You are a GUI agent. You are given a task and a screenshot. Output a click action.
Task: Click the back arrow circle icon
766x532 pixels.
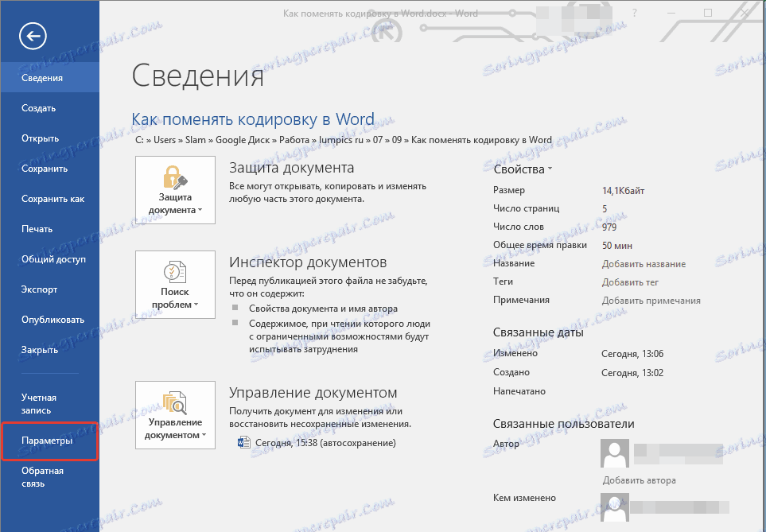(x=33, y=36)
